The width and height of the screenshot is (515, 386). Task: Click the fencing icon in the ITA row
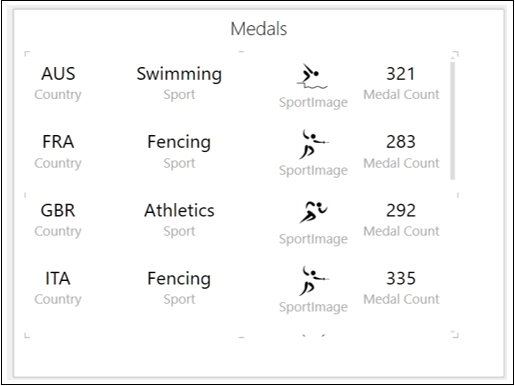coord(314,281)
